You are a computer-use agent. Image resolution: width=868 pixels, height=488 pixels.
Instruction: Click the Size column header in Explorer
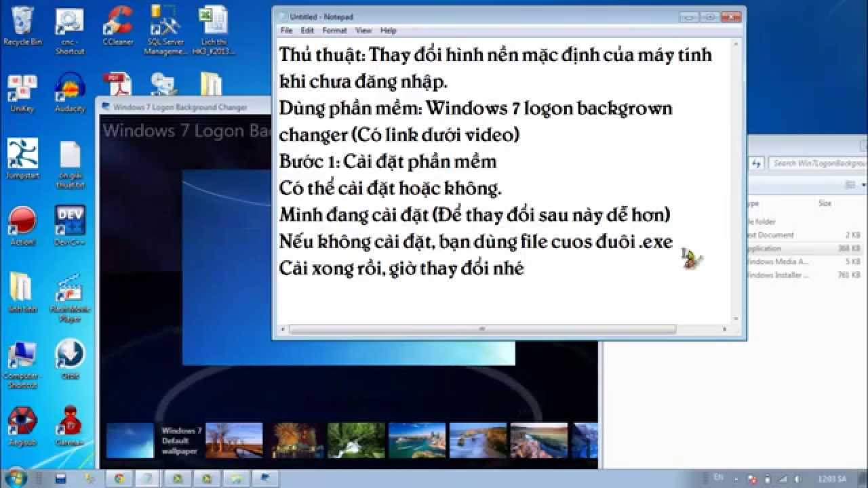pos(825,203)
